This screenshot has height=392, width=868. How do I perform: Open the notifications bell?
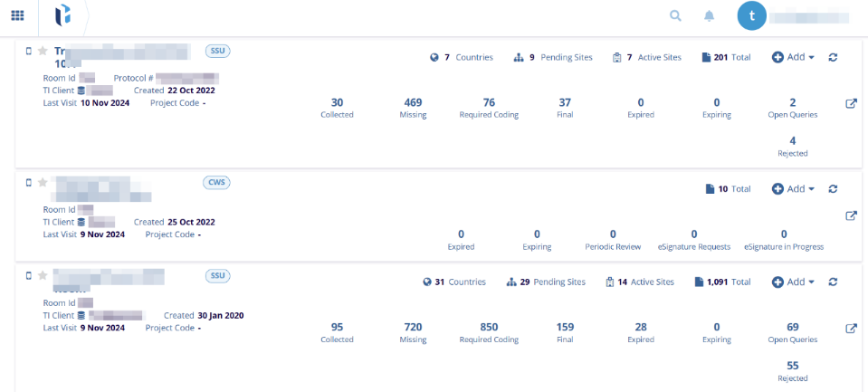710,15
